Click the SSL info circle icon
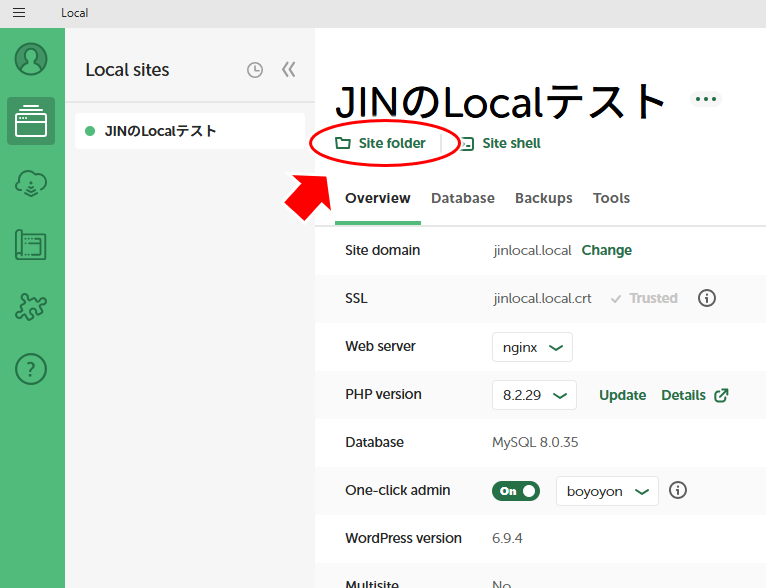Screen dimensions: 766x588 pos(707,298)
